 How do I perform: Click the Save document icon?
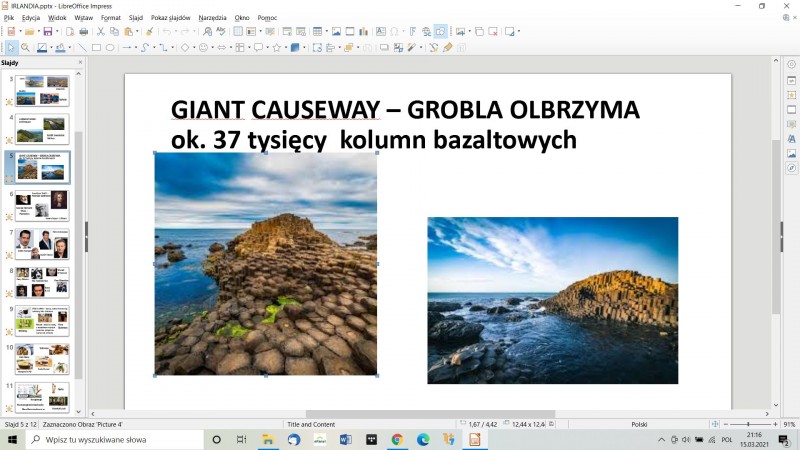(x=46, y=31)
